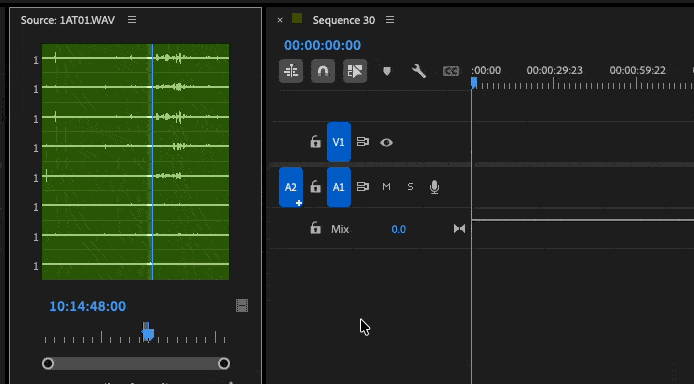This screenshot has height=384, width=694.
Task: Click the ruler at 00:00:29:23
Action: point(554,71)
